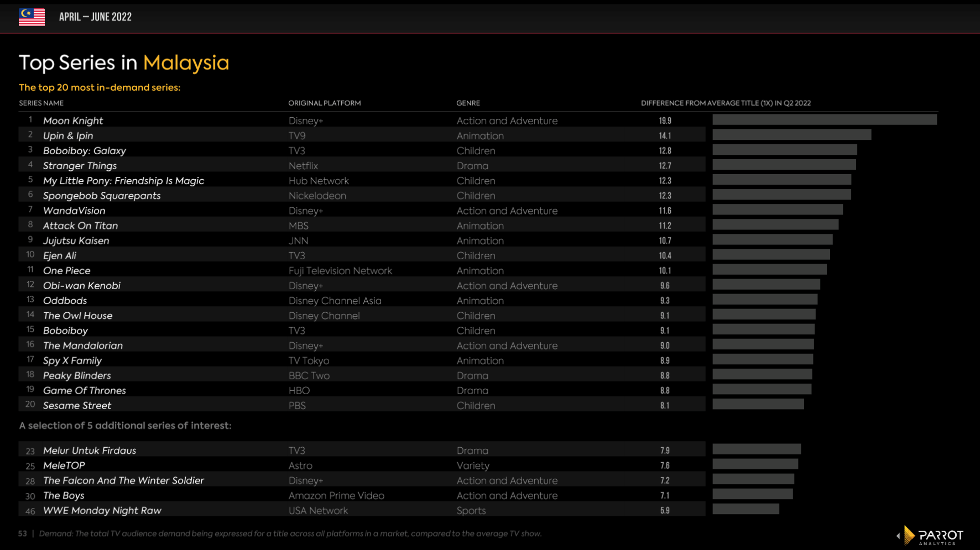Image resolution: width=980 pixels, height=550 pixels.
Task: Select 'The Boys' series name
Action: 64,495
